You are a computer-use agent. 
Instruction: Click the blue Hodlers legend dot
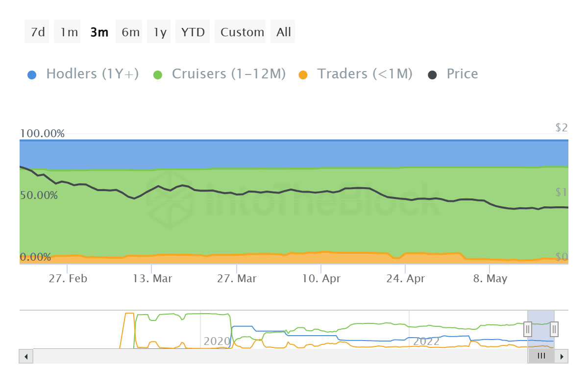31,73
